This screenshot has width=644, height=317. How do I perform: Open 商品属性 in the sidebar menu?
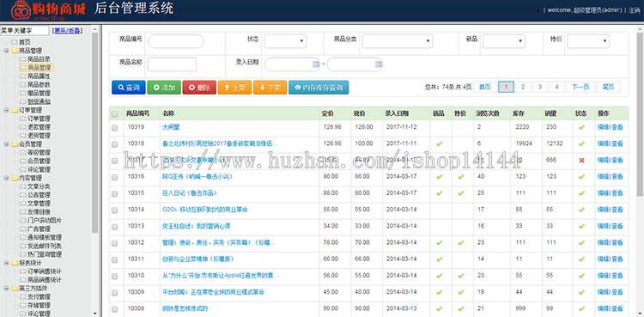[x=39, y=76]
